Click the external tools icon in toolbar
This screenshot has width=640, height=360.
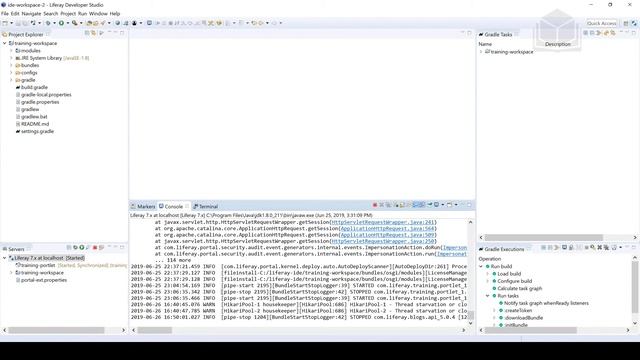[x=75, y=23]
